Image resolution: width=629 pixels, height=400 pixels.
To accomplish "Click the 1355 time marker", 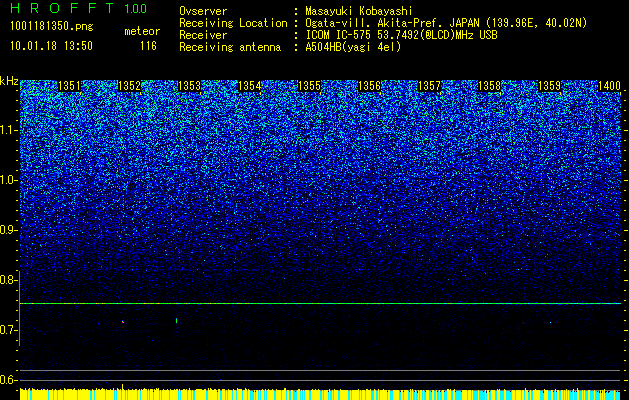I will coord(310,86).
